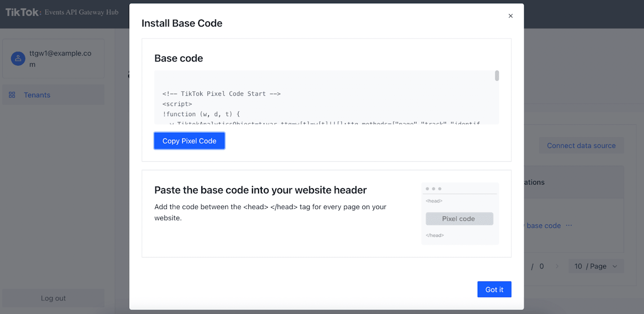The width and height of the screenshot is (644, 314).
Task: Click the user avatar icon
Action: point(18,59)
